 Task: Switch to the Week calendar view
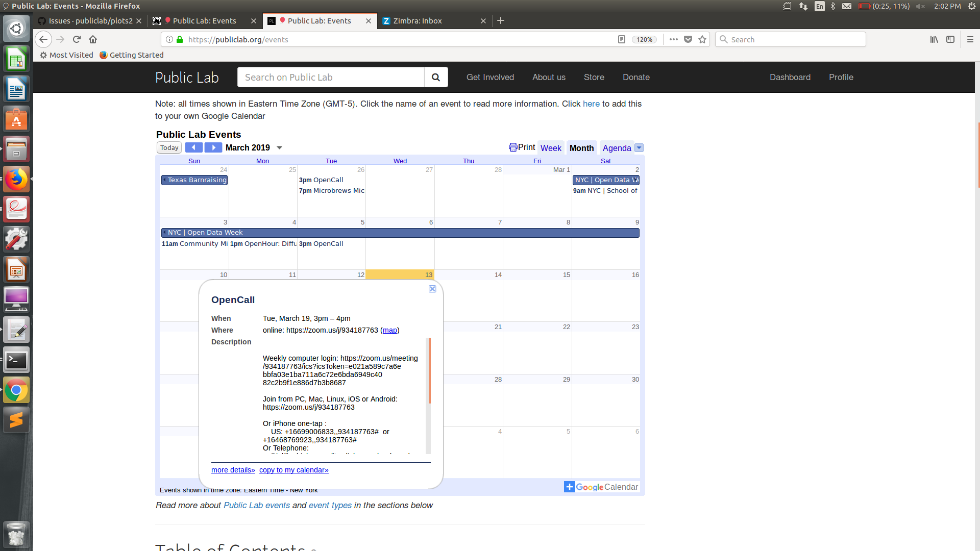point(551,148)
